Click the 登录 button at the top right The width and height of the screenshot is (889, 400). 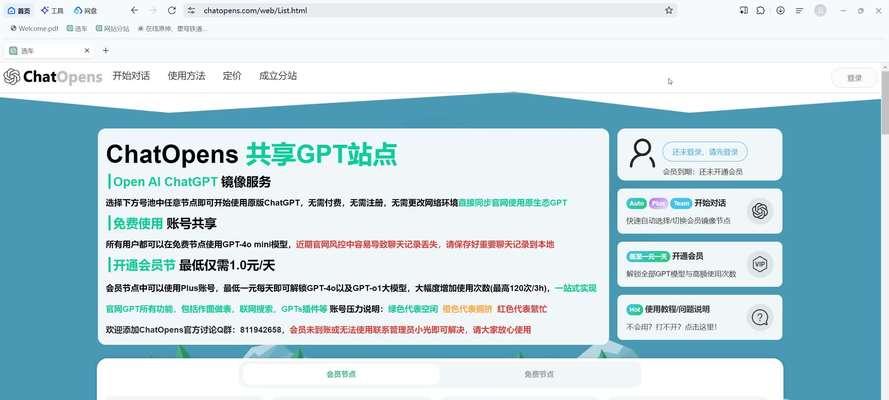[854, 78]
